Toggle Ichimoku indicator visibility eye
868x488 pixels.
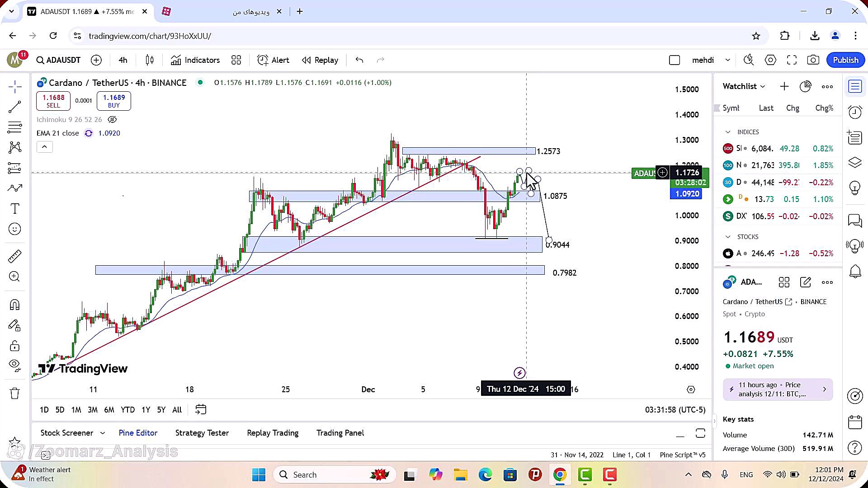click(x=112, y=120)
